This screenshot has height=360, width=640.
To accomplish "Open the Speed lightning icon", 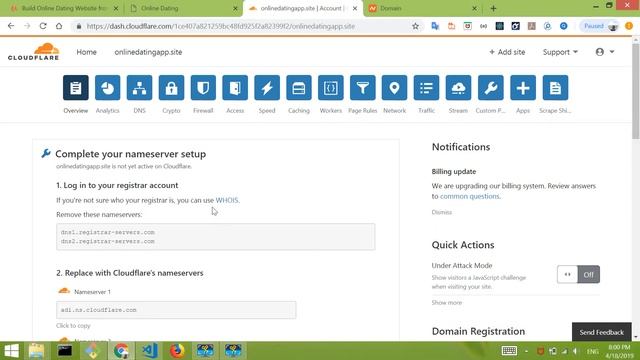I will coord(267,88).
